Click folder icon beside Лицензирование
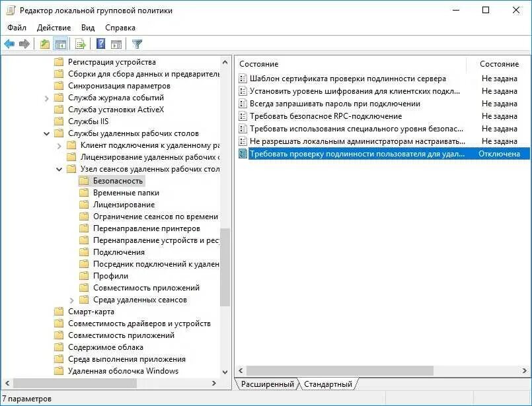Viewport: 532px width, 406px height. pos(83,205)
